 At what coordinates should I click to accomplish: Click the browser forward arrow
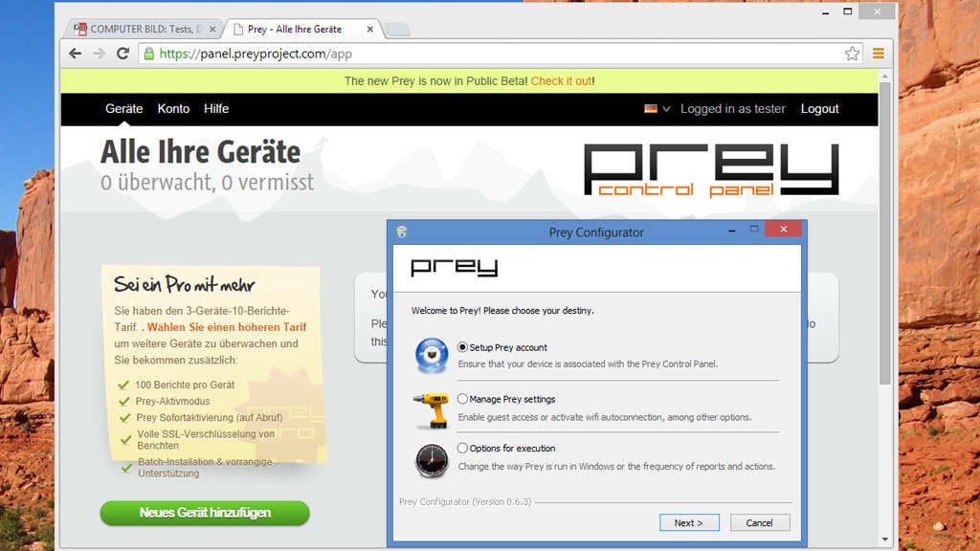click(99, 54)
